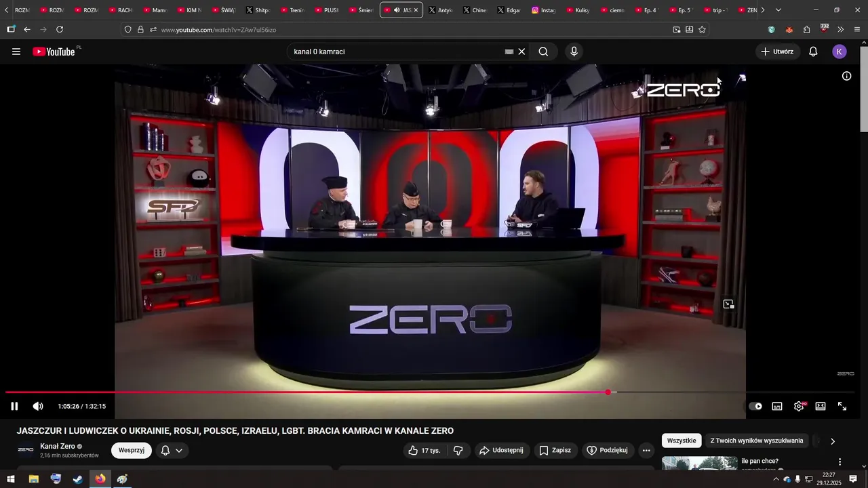
Task: Run the search with magnifier button
Action: 543,52
